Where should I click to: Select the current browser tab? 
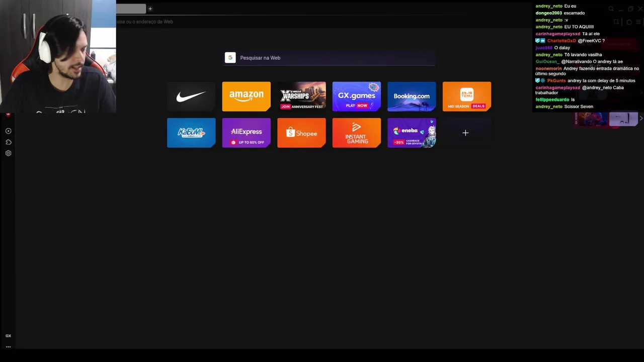tap(131, 9)
